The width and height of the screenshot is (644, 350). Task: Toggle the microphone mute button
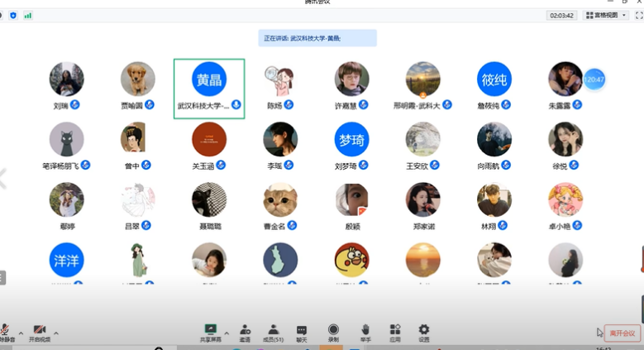tap(7, 331)
